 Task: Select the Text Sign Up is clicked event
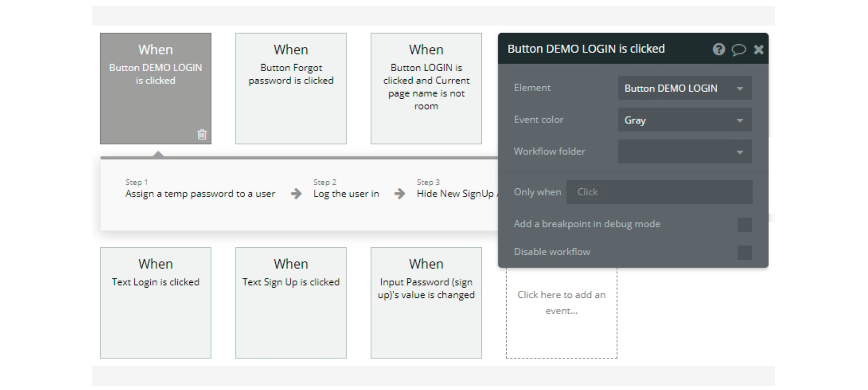tap(291, 303)
